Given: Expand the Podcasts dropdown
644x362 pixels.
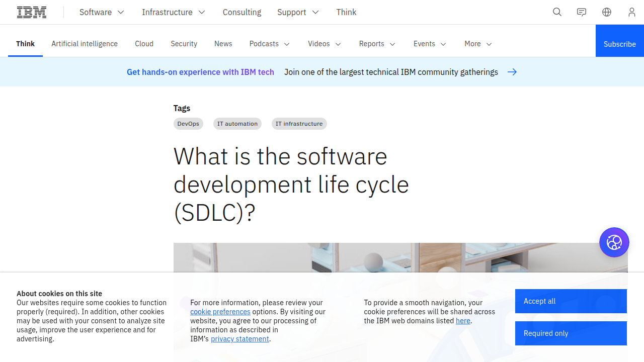Looking at the screenshot, I should 270,44.
